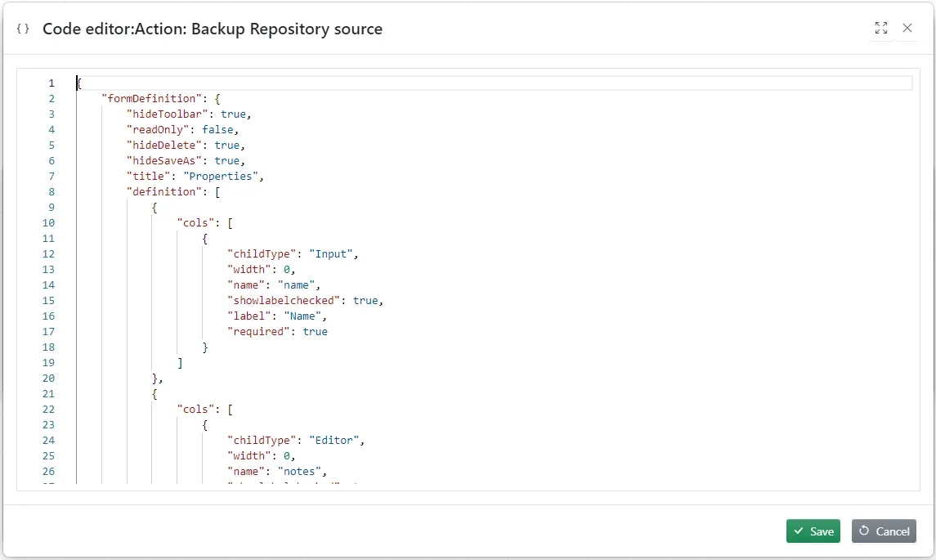Click line number 20 in the gutter
The height and width of the screenshot is (560, 936).
(x=48, y=378)
